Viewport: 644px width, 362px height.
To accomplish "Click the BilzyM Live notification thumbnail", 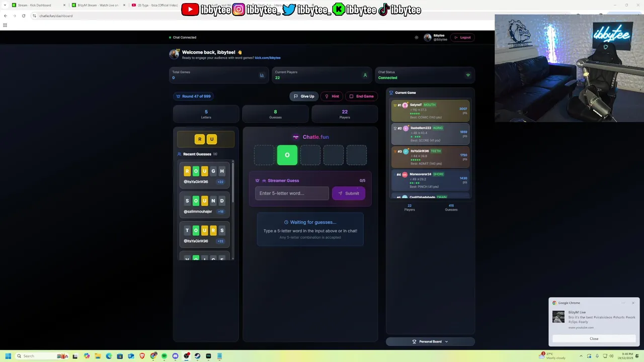I will 558,317.
